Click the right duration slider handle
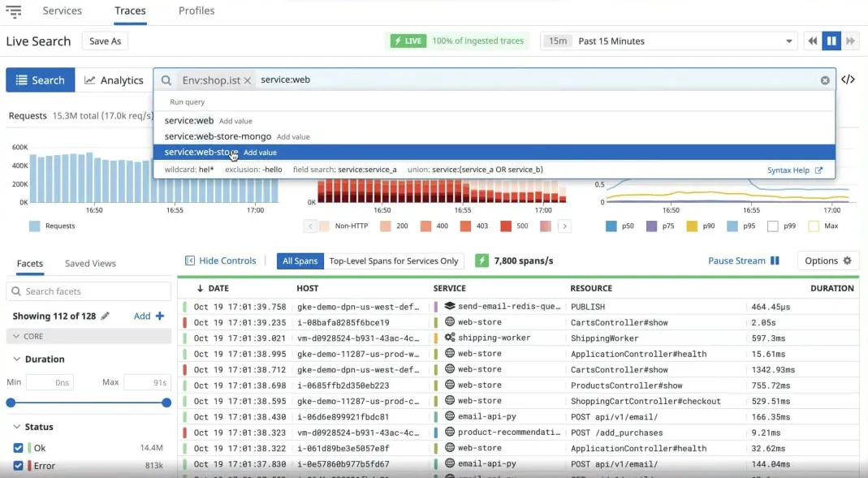 [166, 403]
